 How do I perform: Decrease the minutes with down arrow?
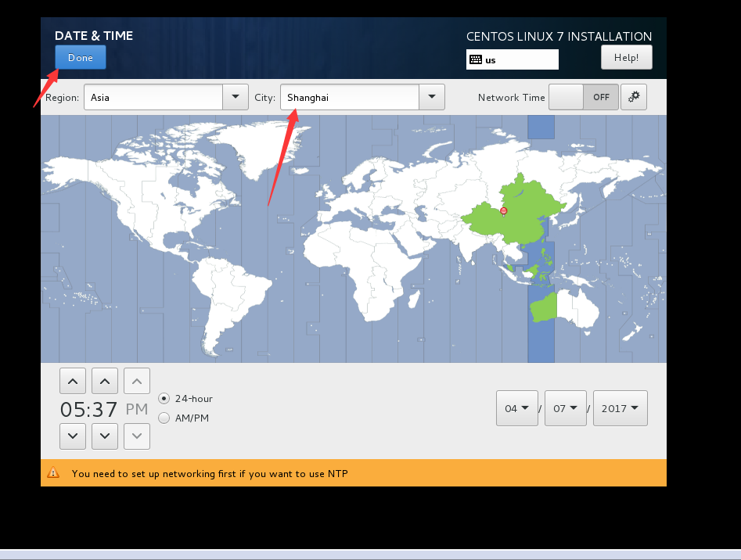(x=105, y=436)
